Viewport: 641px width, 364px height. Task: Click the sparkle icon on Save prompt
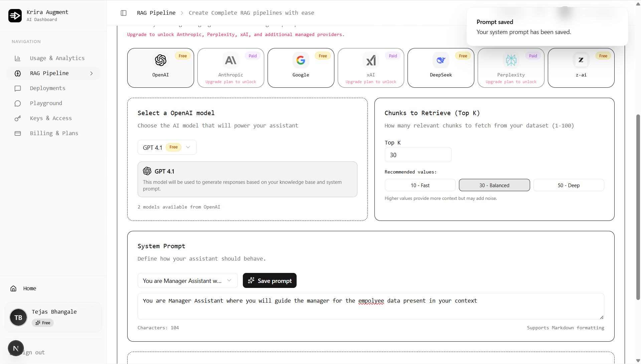(x=251, y=281)
